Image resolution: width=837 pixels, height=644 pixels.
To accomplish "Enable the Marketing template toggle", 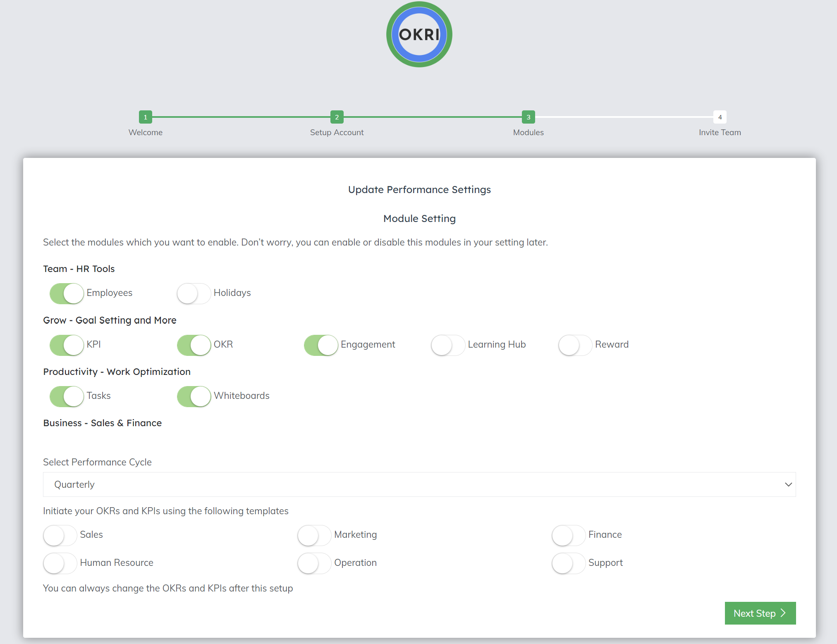I will coord(314,535).
